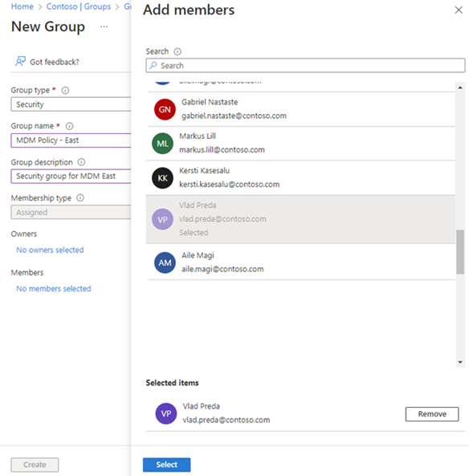Click the Search info icon
Viewport: 469px width, 476px height.
coord(177,51)
